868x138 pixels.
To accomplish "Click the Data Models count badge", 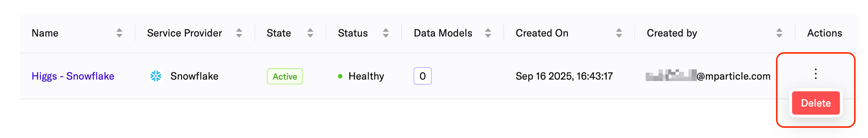I will click(x=422, y=76).
